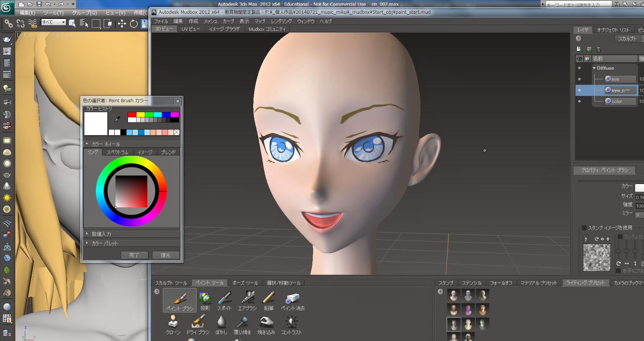Select the Paint Brush (ペイント ブラシ) tool

[180, 300]
